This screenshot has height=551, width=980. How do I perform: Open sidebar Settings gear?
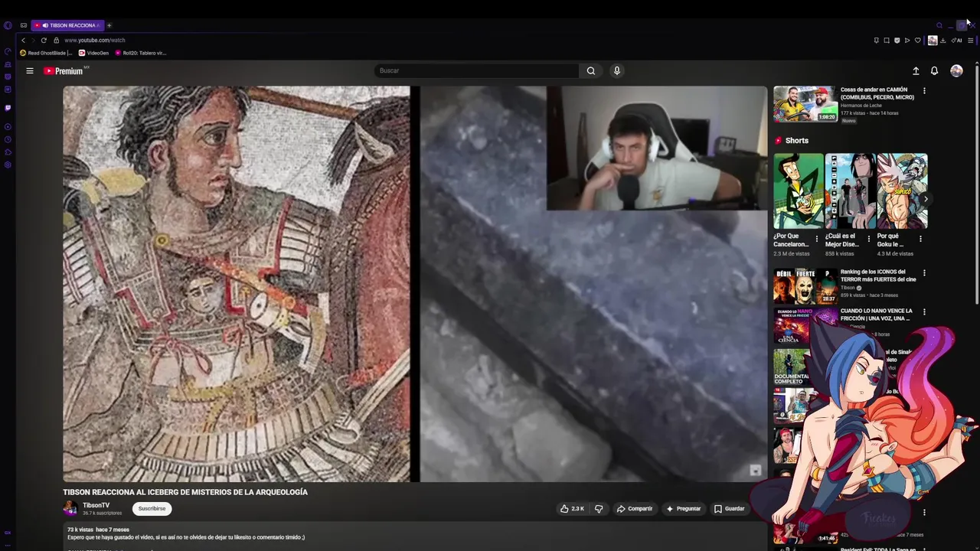point(8,165)
